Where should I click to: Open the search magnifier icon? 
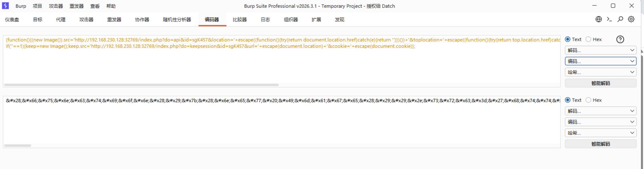point(620,19)
